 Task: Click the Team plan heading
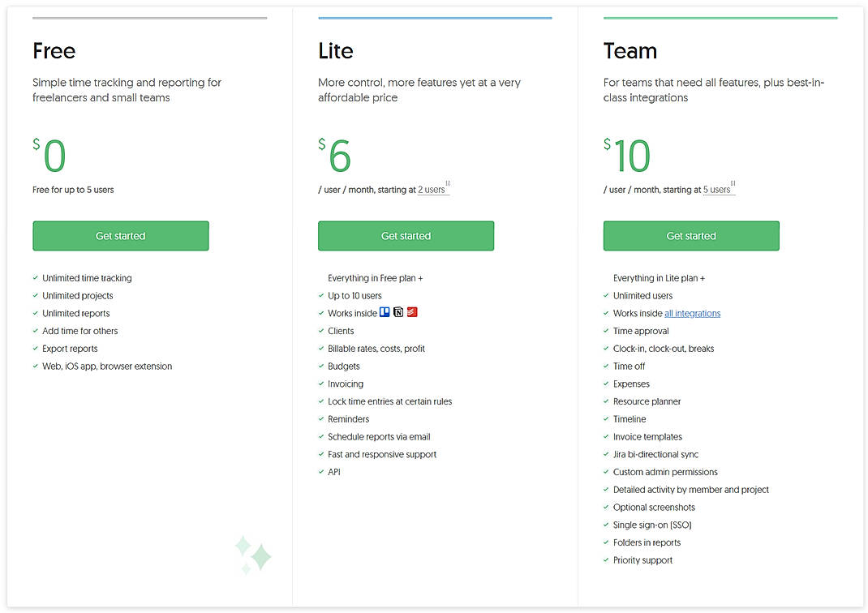click(630, 51)
